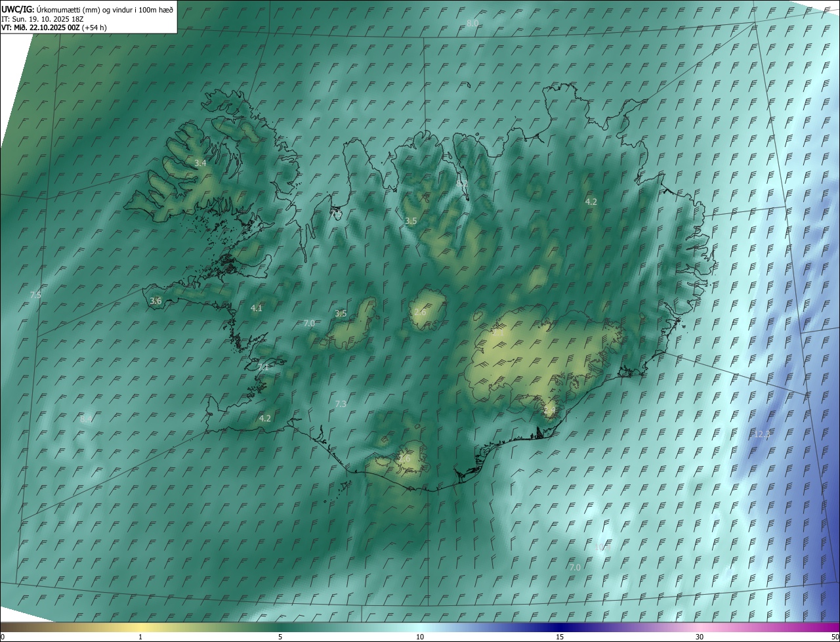Screen dimensions: 840x642
Task: Click the color scale tick labeled 50
Action: click(835, 637)
